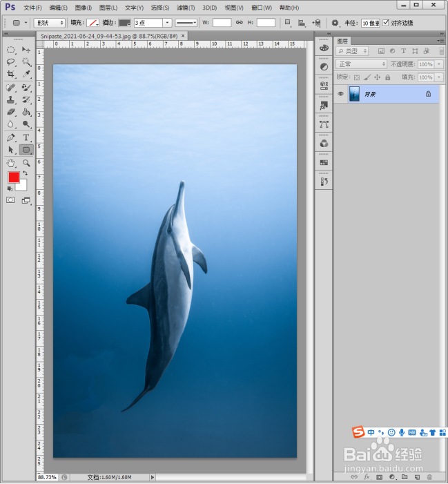Toggle smart object layer filter
Screen dimensions: 448x484
(x=427, y=51)
